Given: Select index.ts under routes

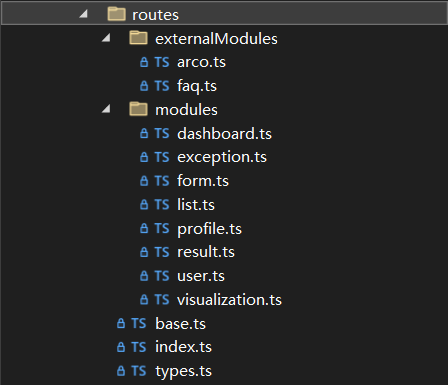Looking at the screenshot, I should point(183,347).
